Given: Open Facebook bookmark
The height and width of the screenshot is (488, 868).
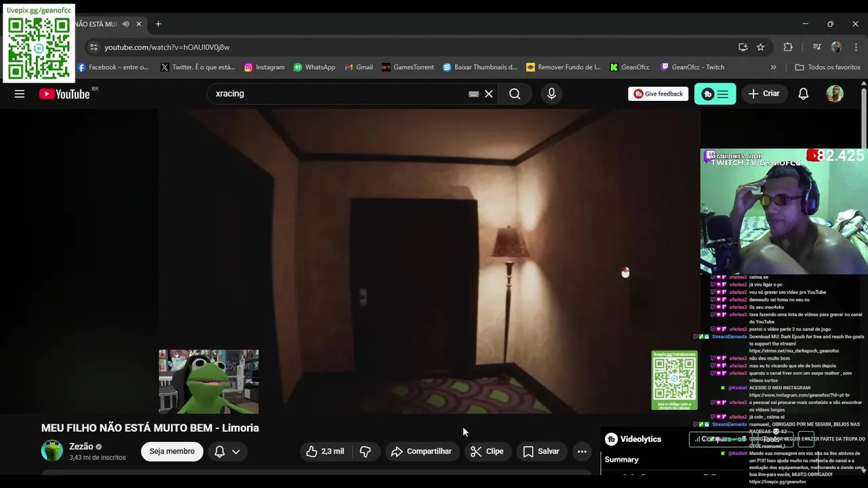Looking at the screenshot, I should (113, 67).
